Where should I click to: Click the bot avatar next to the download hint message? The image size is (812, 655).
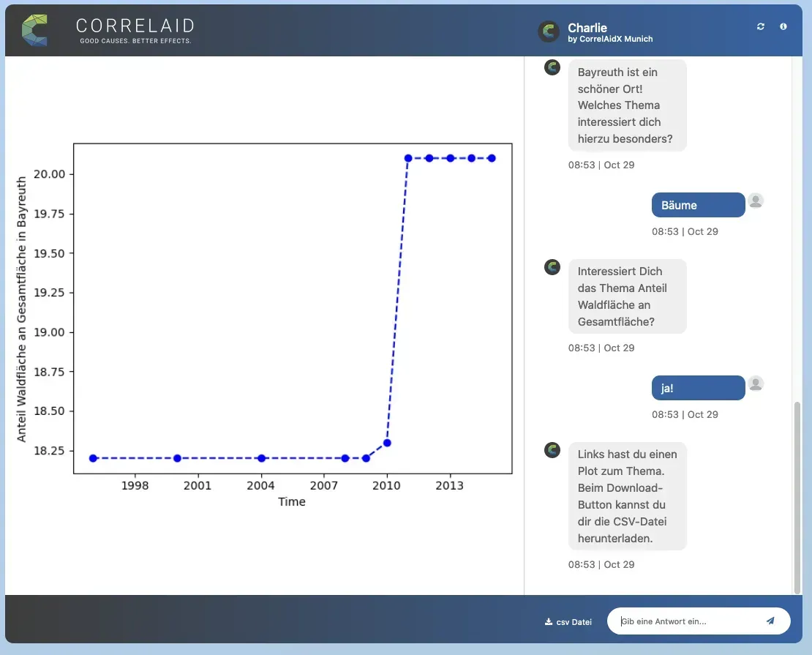coord(551,449)
